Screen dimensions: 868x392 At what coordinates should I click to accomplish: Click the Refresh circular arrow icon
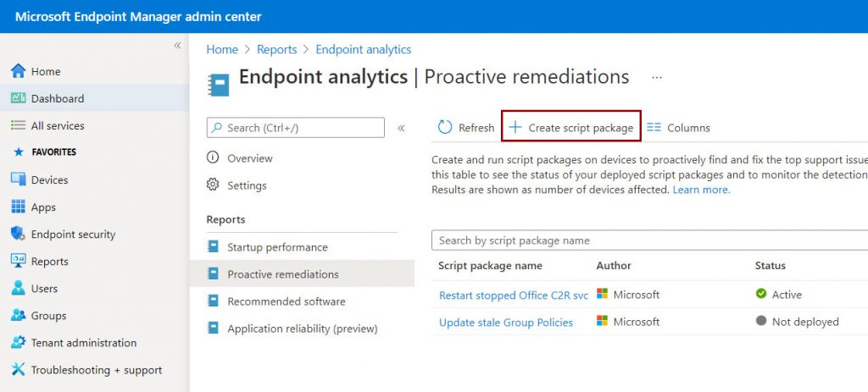[x=445, y=127]
